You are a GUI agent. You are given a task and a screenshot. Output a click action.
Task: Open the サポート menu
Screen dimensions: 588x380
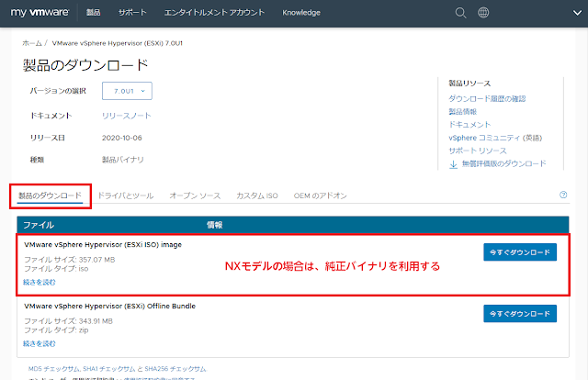click(132, 12)
